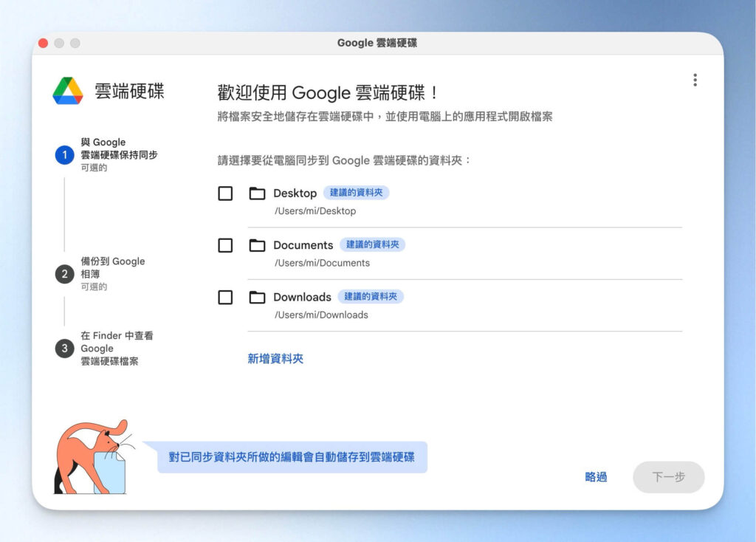Open the three-dot more options menu
This screenshot has height=542, width=756.
coord(695,80)
